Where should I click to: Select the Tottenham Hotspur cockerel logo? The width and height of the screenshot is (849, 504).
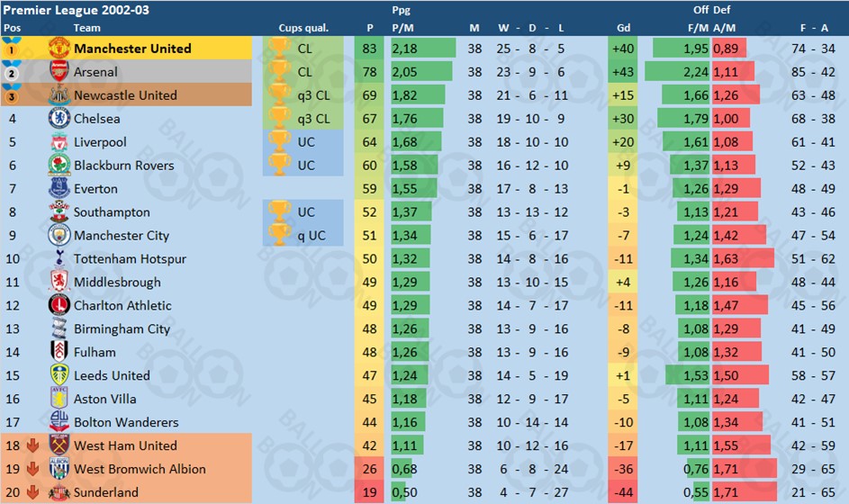click(x=59, y=258)
